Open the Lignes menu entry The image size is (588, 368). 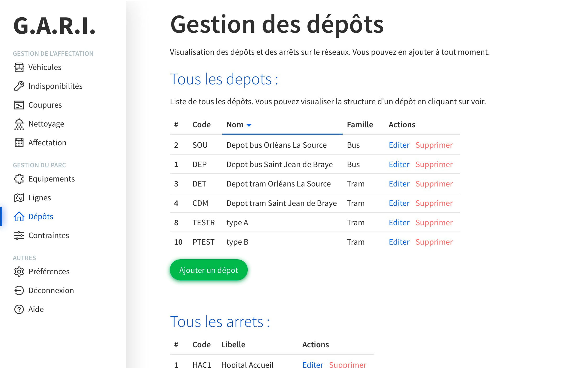click(x=40, y=198)
